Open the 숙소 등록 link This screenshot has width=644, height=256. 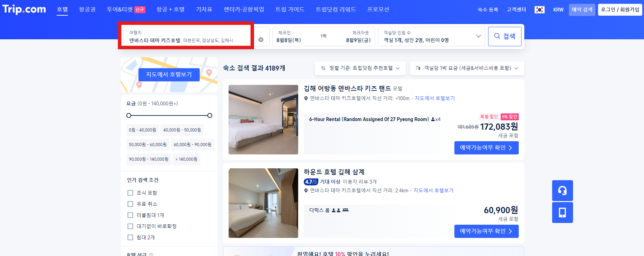coord(488,10)
